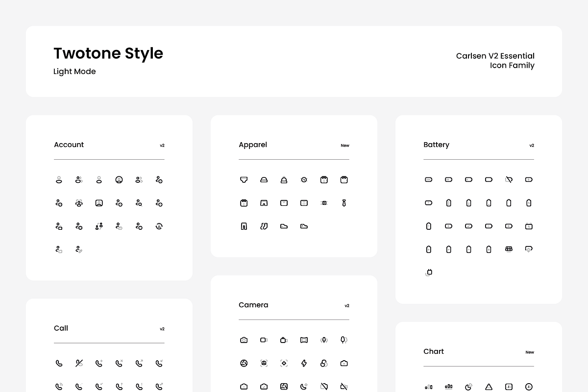Screen dimensions: 588x392
Task: Choose the necktie icon in Apparel
Action: 344,203
